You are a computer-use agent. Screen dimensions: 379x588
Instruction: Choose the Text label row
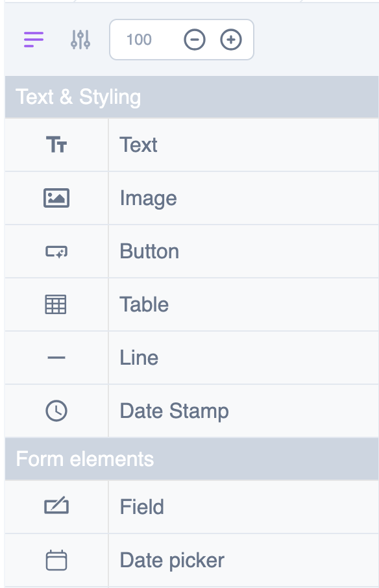[x=243, y=145]
